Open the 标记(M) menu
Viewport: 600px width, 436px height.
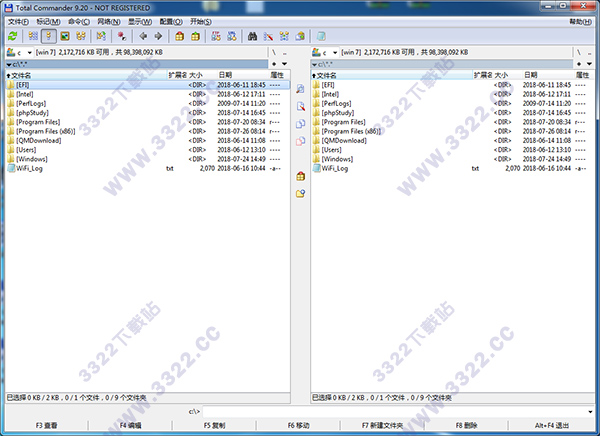point(48,22)
